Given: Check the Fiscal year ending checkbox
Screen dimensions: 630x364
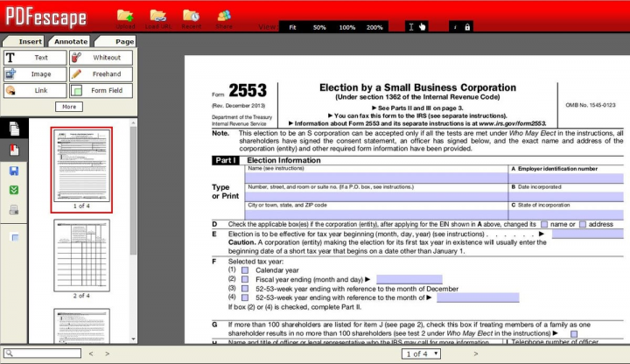Looking at the screenshot, I should (x=245, y=279).
